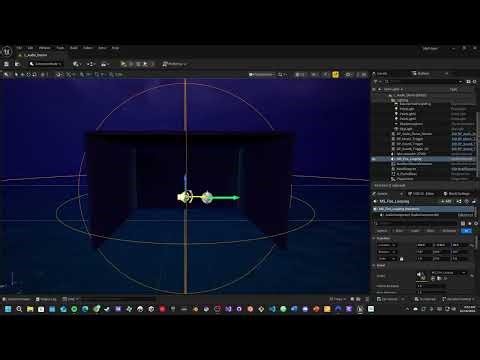
Task: Select the Actor filter in Details
Action: click(x=399, y=231)
